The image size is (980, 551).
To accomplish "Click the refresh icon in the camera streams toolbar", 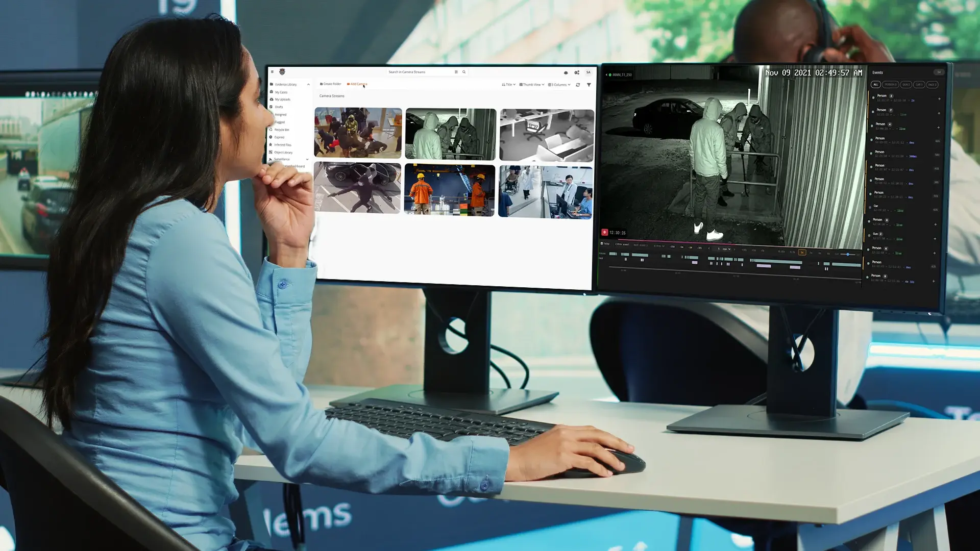I will (x=578, y=85).
